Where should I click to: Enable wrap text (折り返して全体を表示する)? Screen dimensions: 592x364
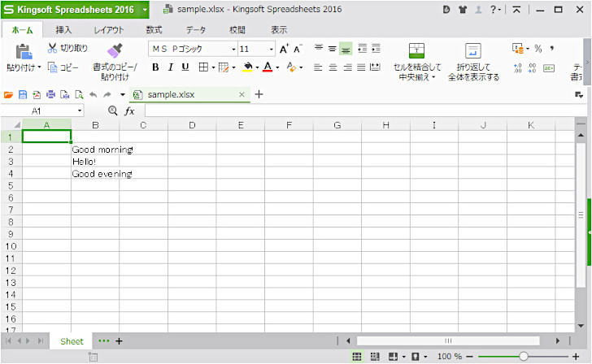(x=473, y=50)
